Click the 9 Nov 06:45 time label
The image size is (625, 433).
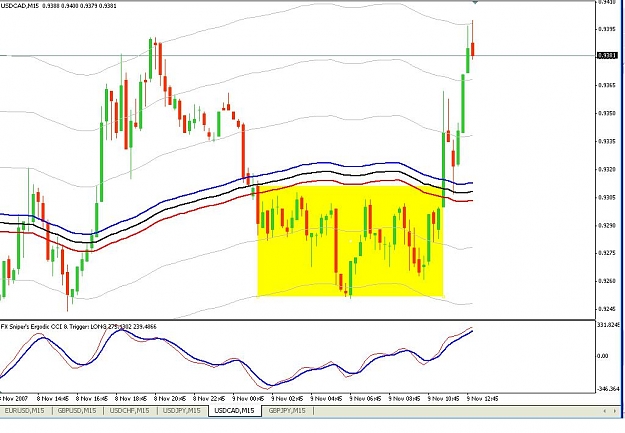(x=365, y=398)
